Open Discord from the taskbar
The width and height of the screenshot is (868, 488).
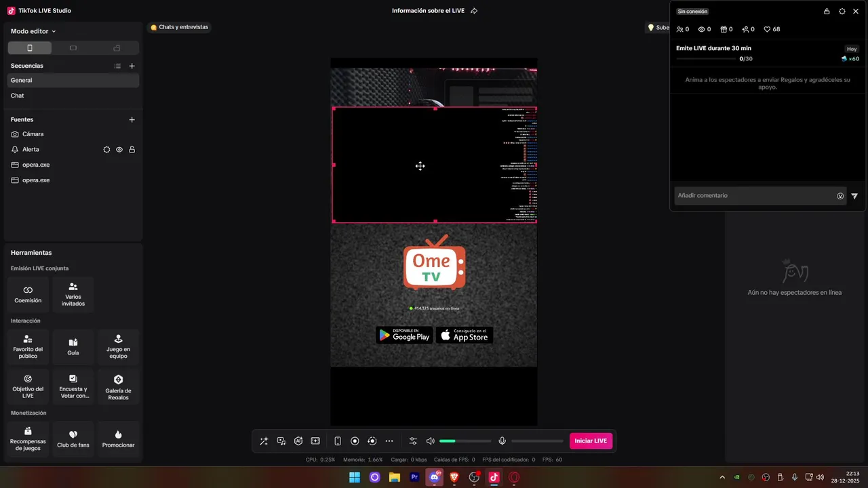(x=434, y=477)
